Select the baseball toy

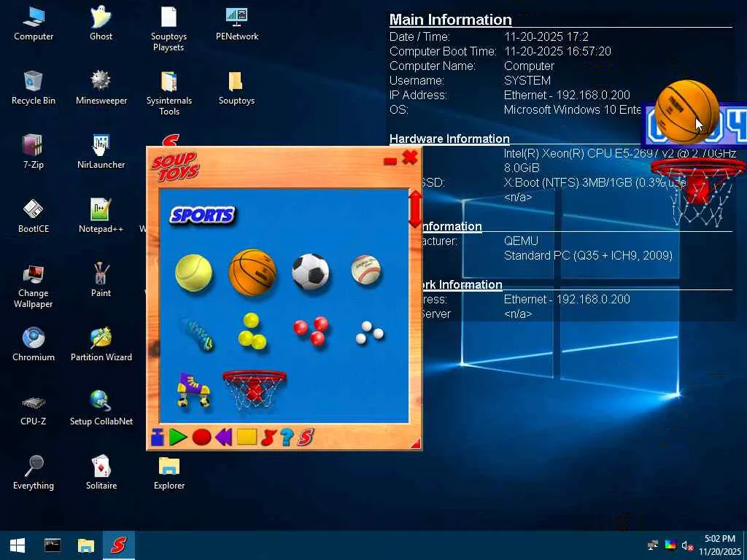pyautogui.click(x=366, y=271)
